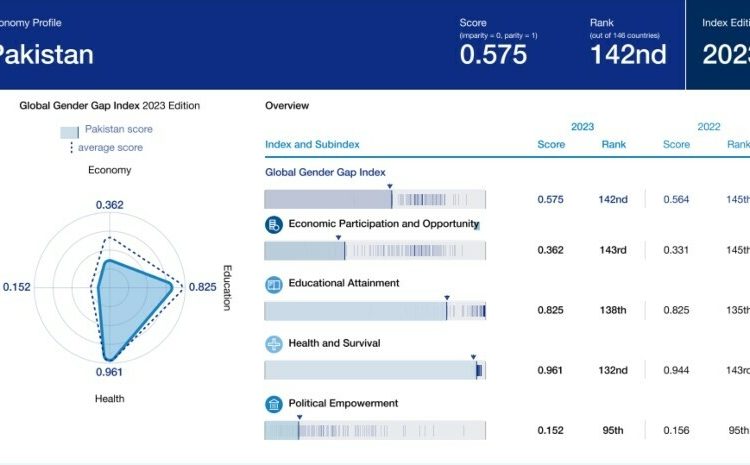The height and width of the screenshot is (465, 750).
Task: Click the 0.961 label below radar chart
Action: click(109, 372)
